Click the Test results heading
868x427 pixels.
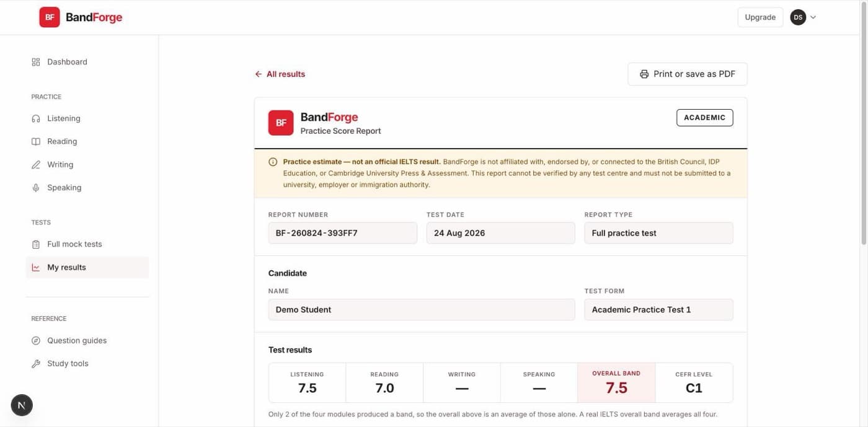click(x=290, y=350)
